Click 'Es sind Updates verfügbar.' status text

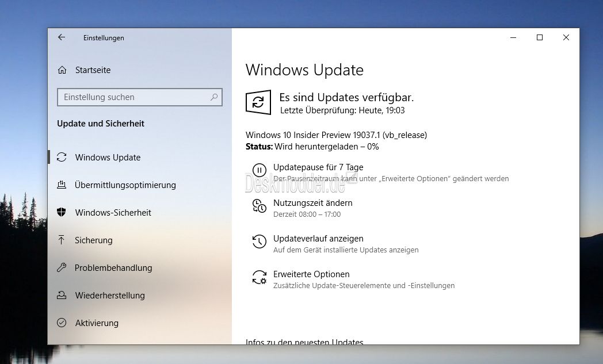(x=346, y=98)
